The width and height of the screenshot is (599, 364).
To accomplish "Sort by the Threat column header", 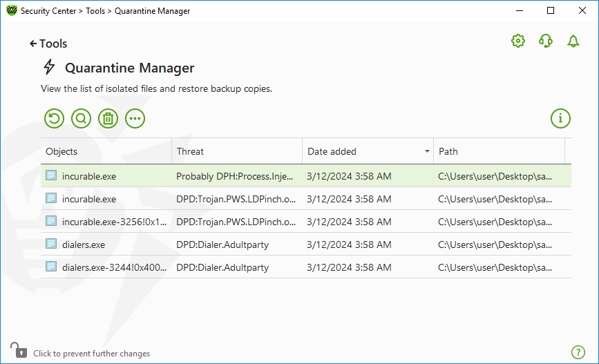I will pos(237,151).
